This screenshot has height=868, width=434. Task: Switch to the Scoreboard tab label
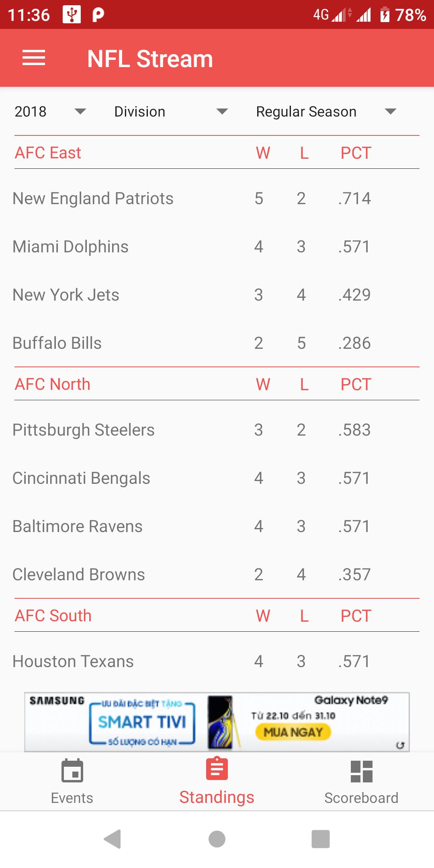(x=362, y=798)
